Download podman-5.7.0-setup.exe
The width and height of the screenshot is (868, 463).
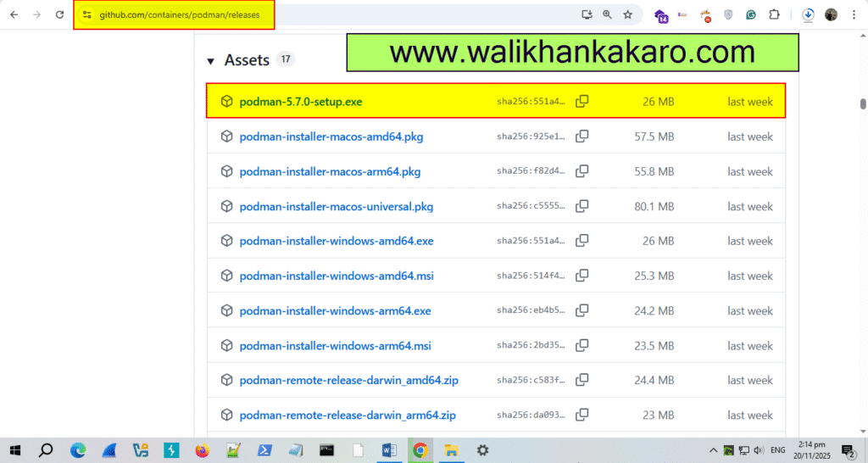coord(301,102)
